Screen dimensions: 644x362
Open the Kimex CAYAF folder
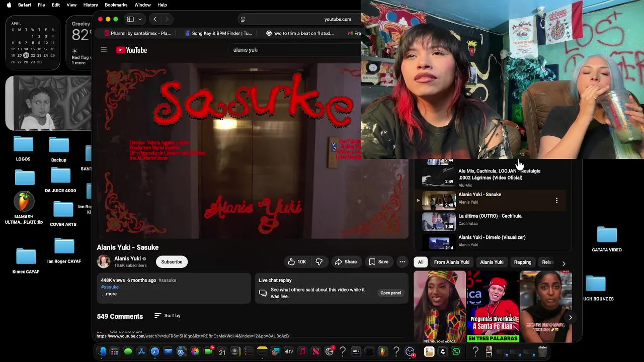[x=26, y=261]
